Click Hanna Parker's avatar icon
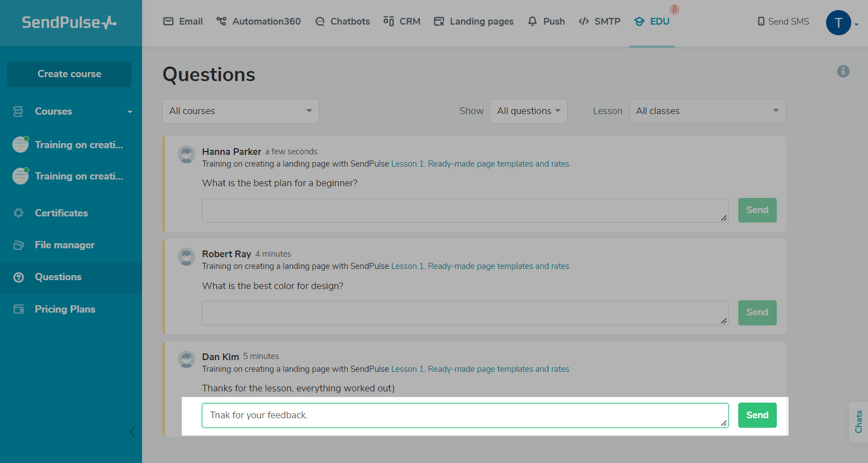868x463 pixels. [186, 154]
